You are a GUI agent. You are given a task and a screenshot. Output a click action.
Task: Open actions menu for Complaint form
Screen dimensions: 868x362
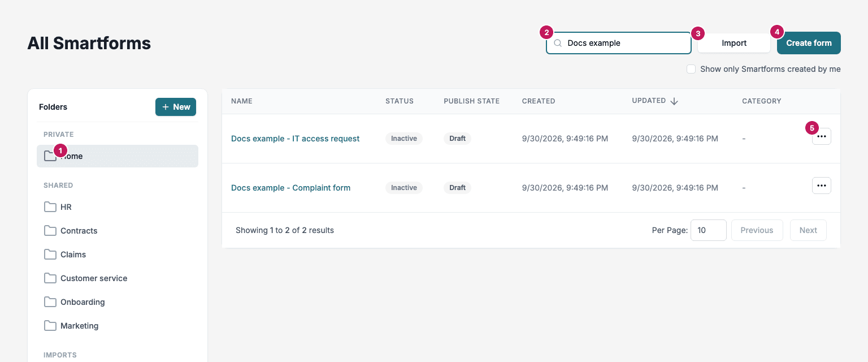tap(822, 186)
